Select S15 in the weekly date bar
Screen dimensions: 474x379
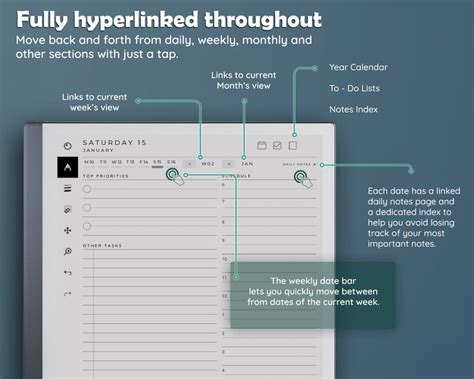click(x=157, y=162)
